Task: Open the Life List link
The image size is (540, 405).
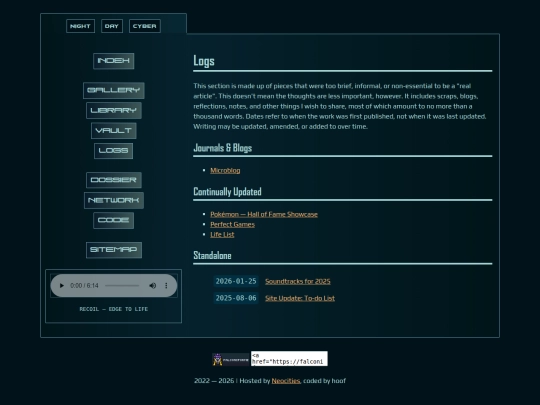Action: pyautogui.click(x=222, y=235)
